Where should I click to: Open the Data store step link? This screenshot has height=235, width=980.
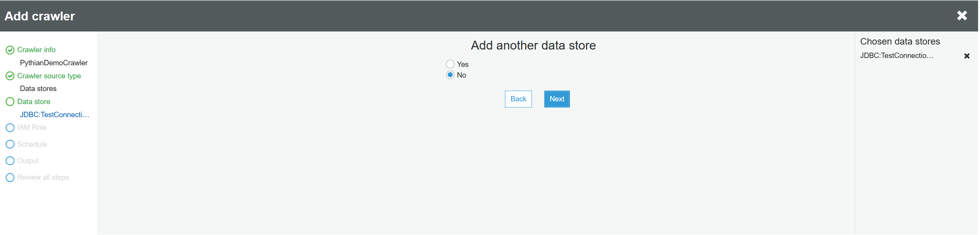[x=33, y=102]
